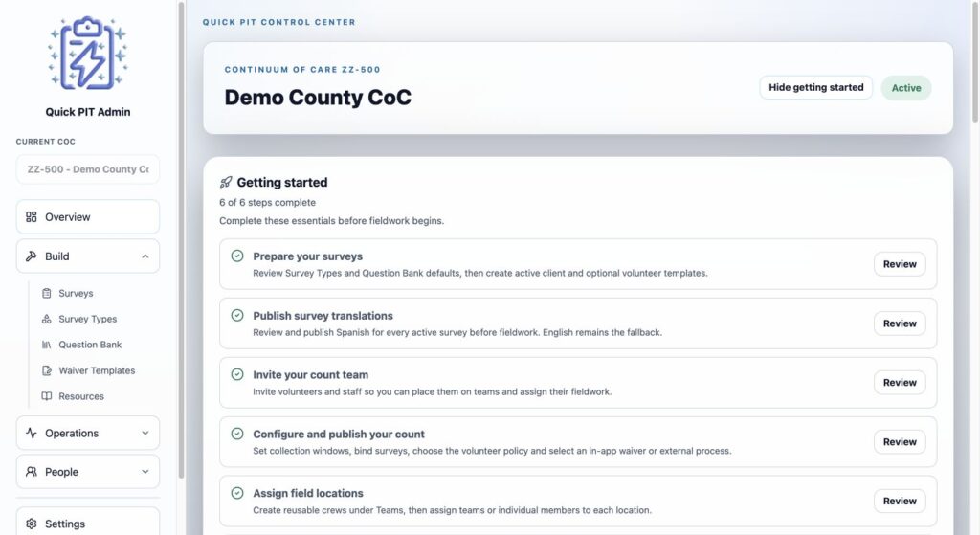Click the 'Current CoC' label

pos(46,142)
